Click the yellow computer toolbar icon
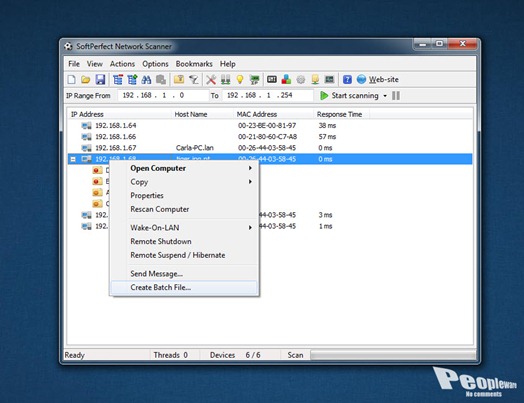 [x=315, y=80]
